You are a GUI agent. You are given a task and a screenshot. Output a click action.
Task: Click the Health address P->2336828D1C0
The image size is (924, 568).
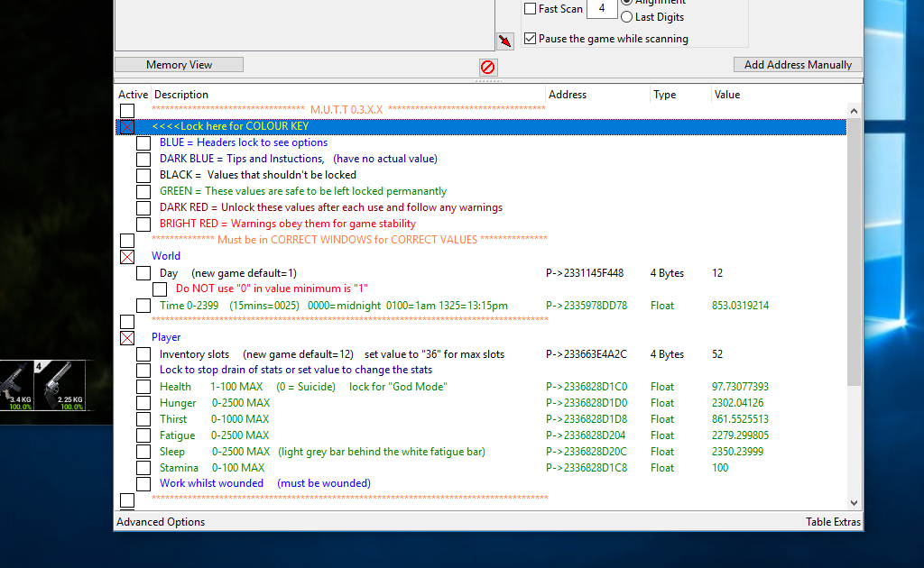click(587, 387)
